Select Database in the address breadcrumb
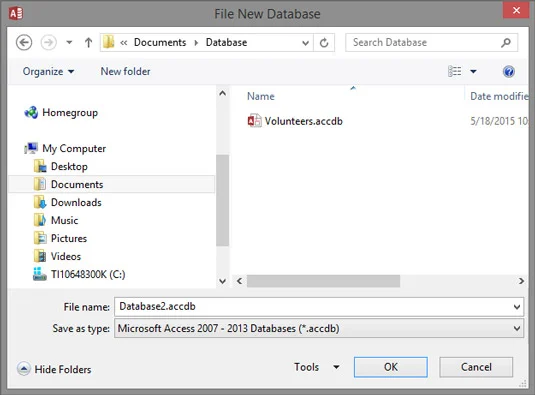 (x=226, y=42)
